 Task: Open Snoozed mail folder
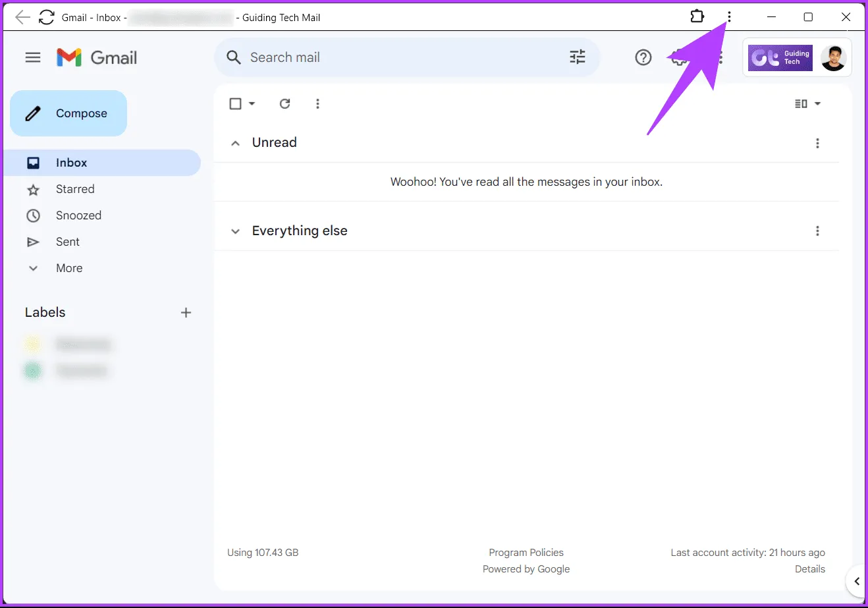coord(78,215)
